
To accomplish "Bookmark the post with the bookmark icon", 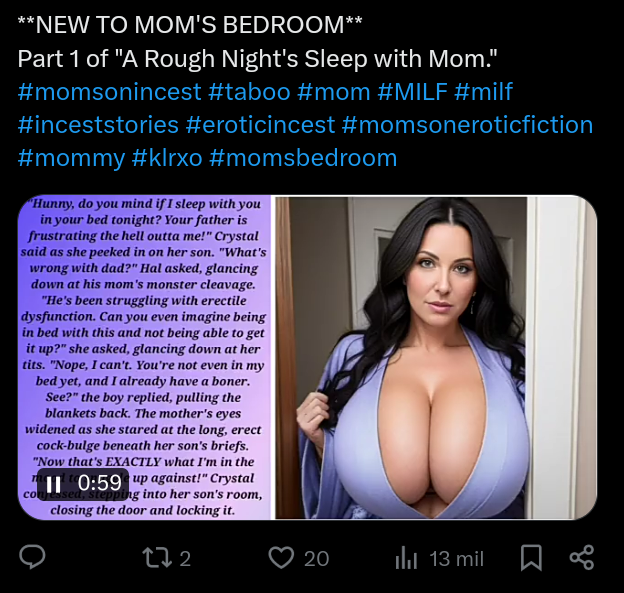I will coord(532,558).
